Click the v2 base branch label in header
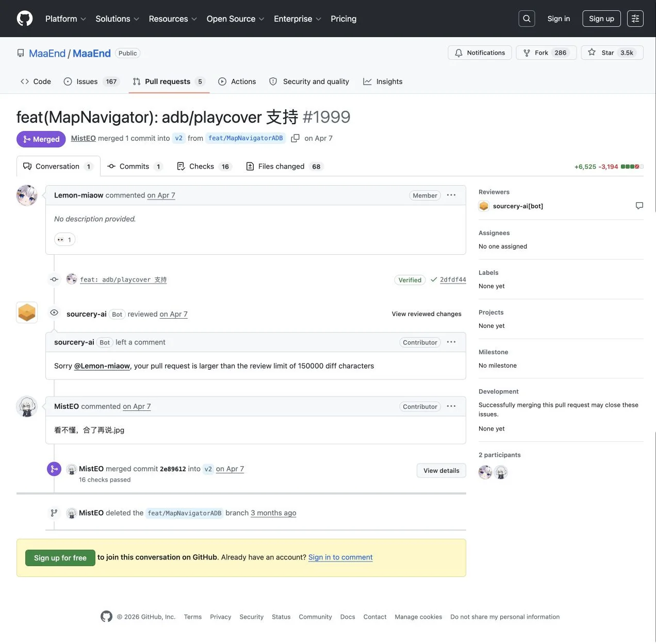Screen dimensions: 656x644 178,138
